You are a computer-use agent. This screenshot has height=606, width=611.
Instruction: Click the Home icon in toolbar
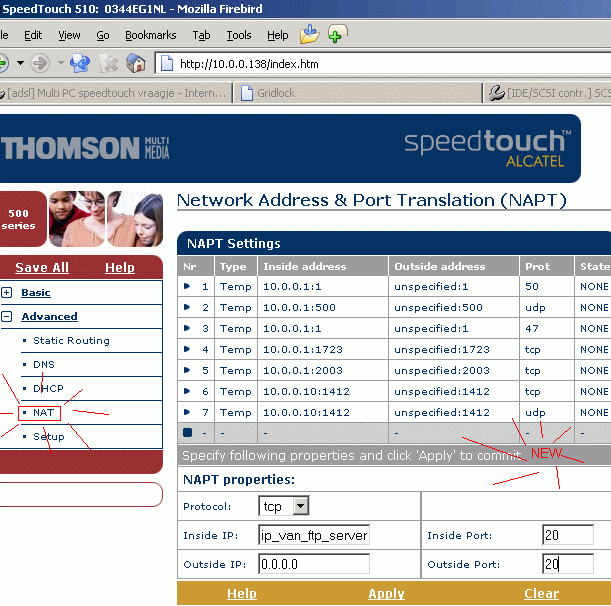[x=136, y=63]
